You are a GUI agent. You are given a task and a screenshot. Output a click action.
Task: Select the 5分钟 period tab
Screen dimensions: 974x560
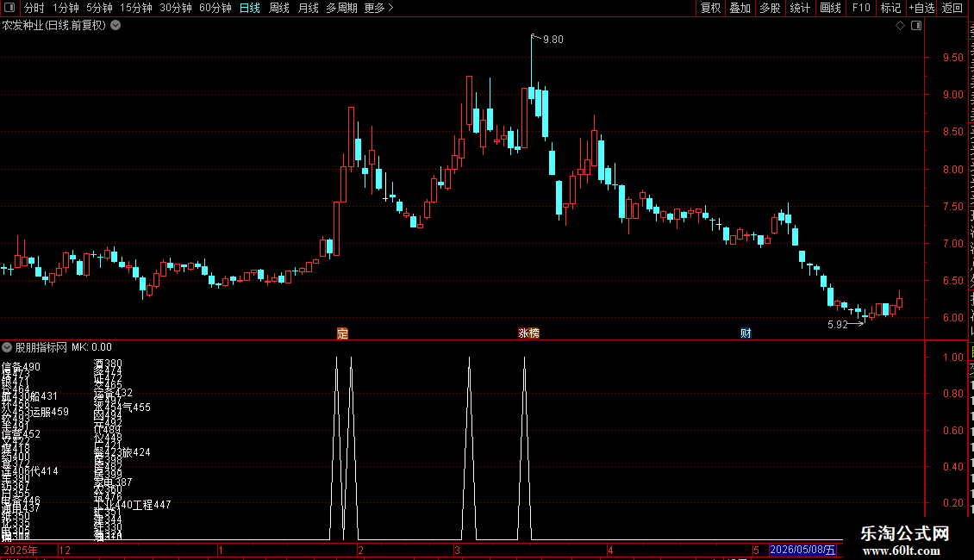coord(99,8)
